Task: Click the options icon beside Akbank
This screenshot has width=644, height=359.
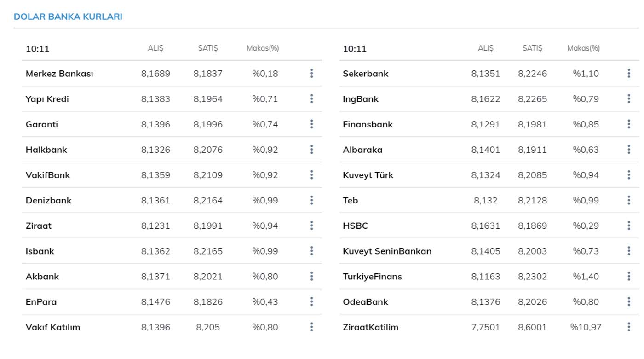Action: [x=311, y=276]
